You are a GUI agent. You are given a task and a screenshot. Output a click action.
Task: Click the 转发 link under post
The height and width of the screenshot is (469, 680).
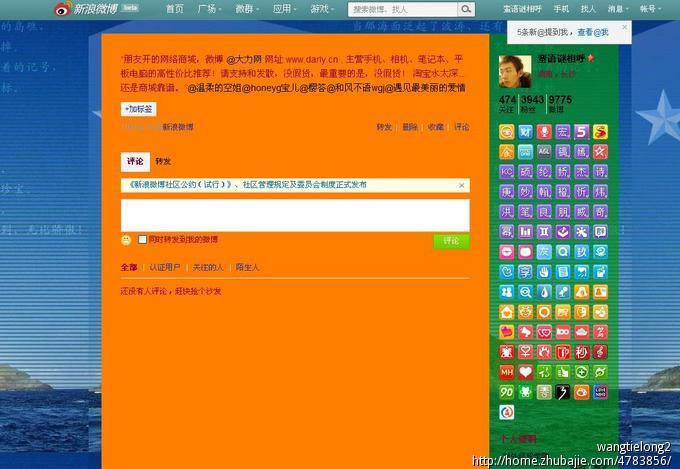point(384,127)
